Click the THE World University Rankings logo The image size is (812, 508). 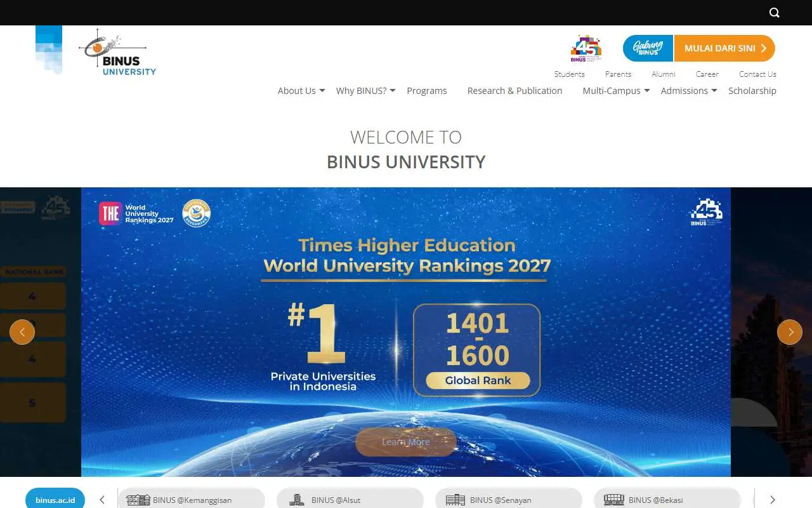pyautogui.click(x=136, y=214)
